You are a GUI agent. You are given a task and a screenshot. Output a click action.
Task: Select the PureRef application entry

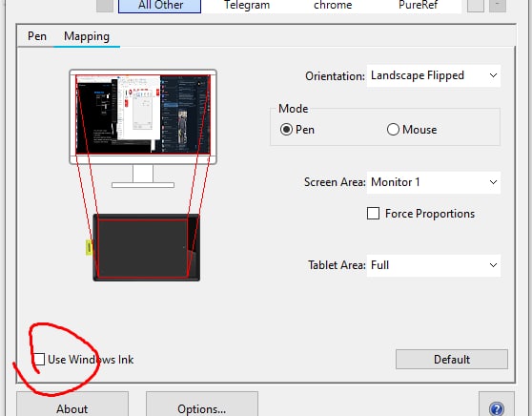418,6
